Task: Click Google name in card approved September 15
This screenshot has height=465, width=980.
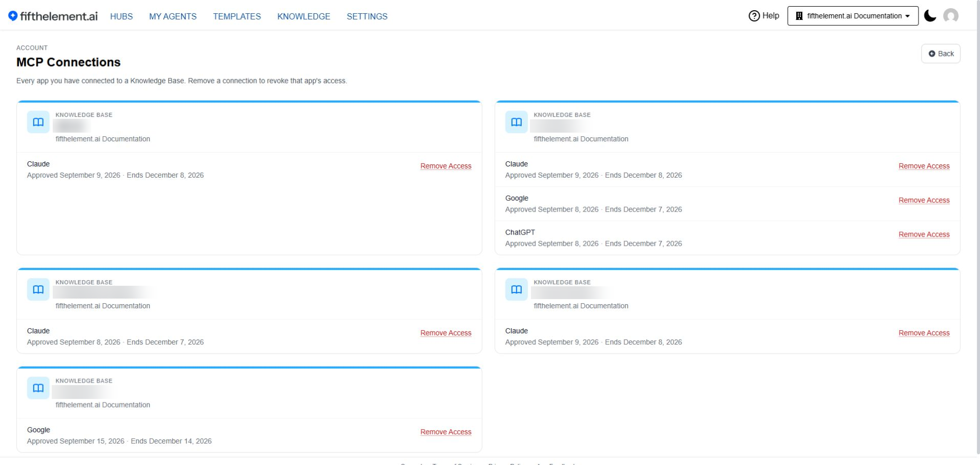Action: [x=38, y=430]
